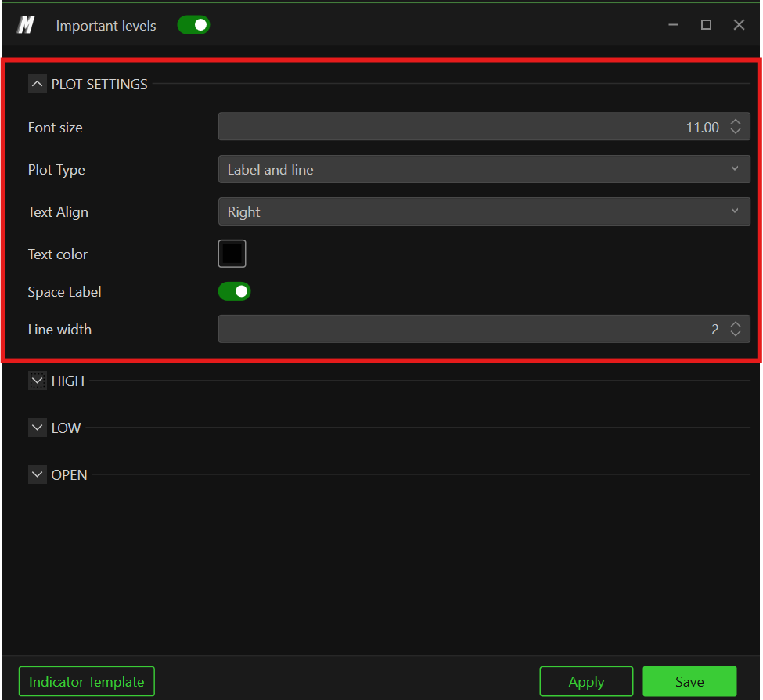
Task: Save the indicator settings
Action: pyautogui.click(x=689, y=681)
